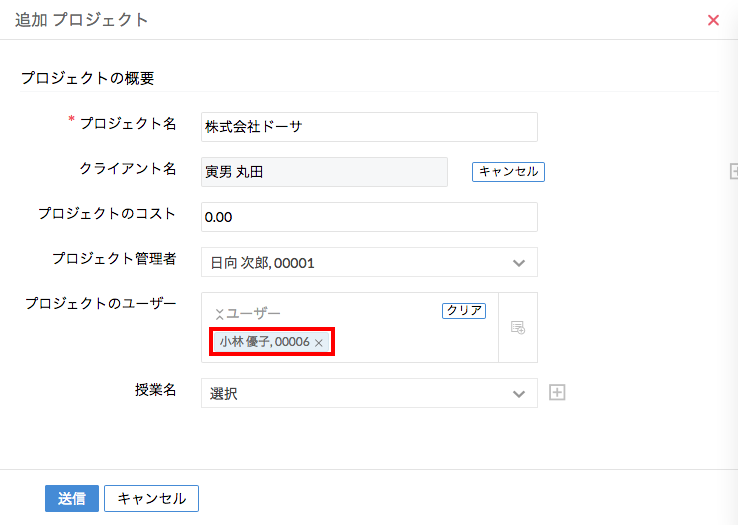Click the ユーザー placeholder in users box

point(254,314)
